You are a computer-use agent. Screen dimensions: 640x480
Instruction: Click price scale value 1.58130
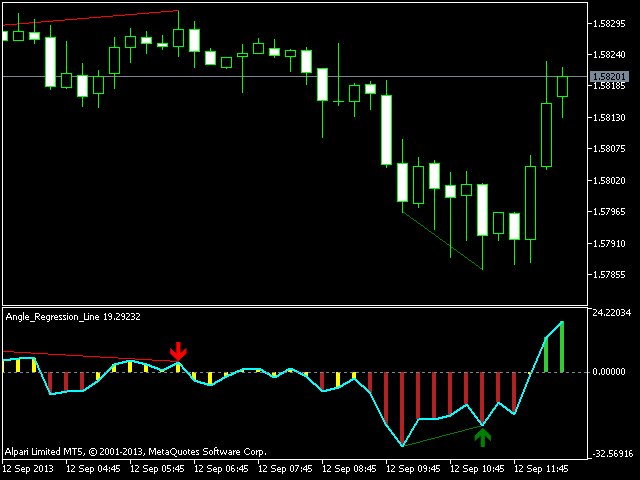[609, 118]
